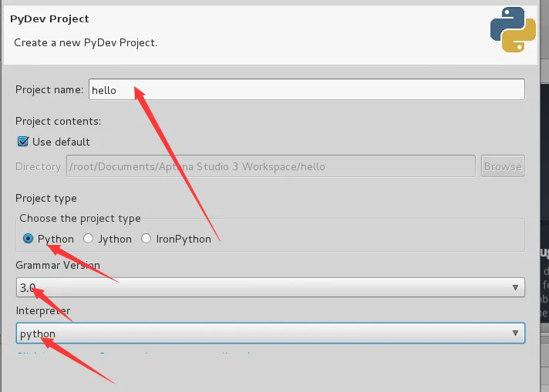Click the PyDev Project dialog title
549x392 pixels.
point(49,18)
